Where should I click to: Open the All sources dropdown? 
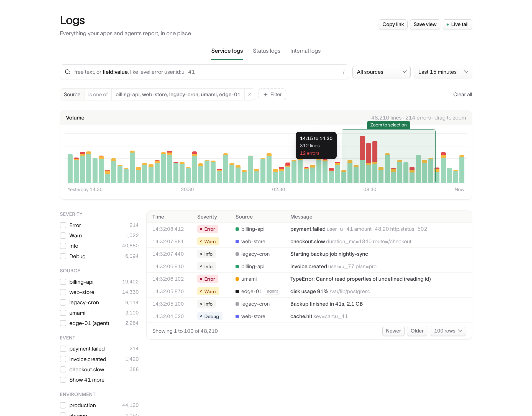click(x=381, y=72)
